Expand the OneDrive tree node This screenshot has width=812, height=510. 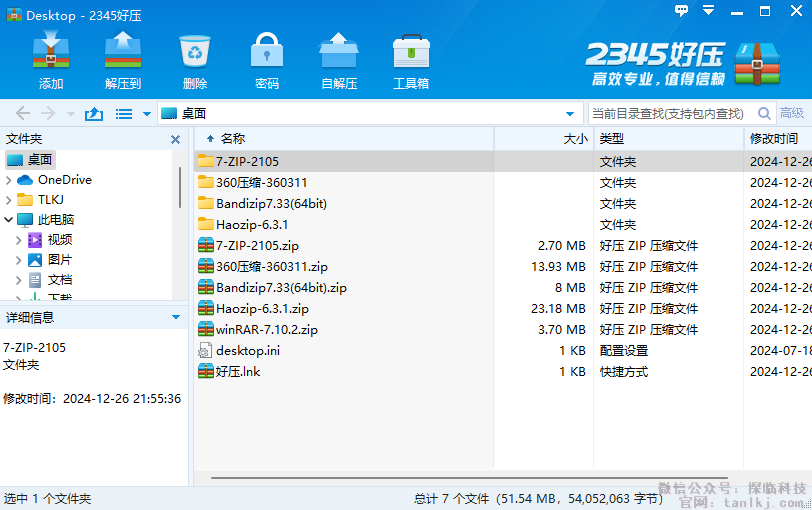(8, 180)
